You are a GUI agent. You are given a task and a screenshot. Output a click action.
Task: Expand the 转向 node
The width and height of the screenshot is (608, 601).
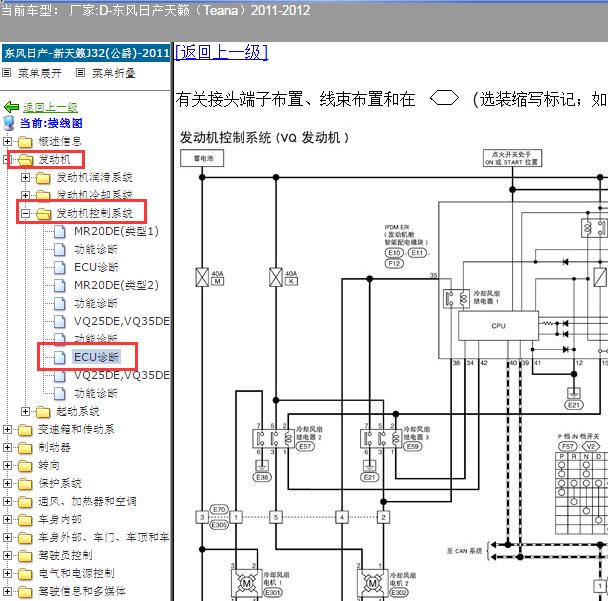7,465
